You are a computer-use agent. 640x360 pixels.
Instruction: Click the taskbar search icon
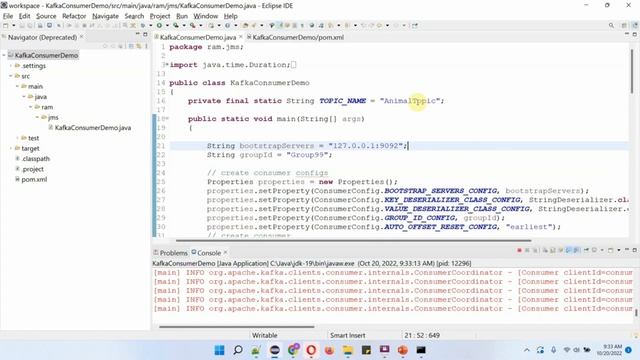[238, 350]
